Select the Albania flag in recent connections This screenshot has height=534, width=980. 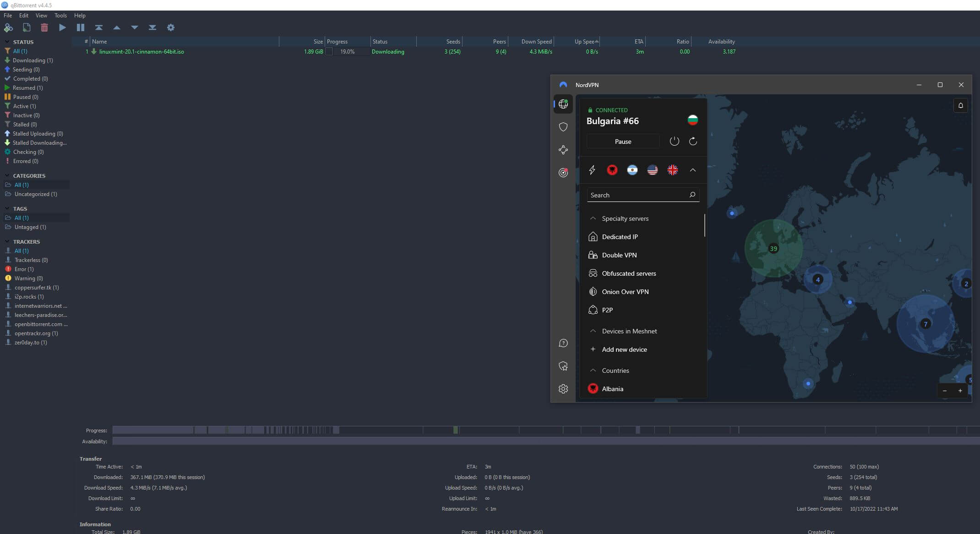pyautogui.click(x=612, y=170)
